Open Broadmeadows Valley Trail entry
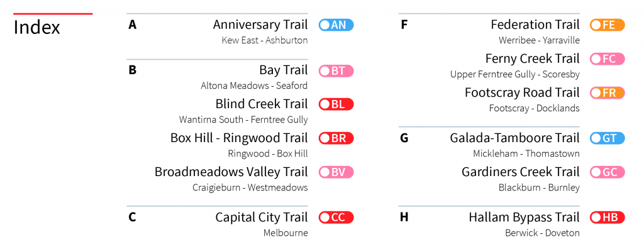The image size is (644, 244). click(x=231, y=172)
